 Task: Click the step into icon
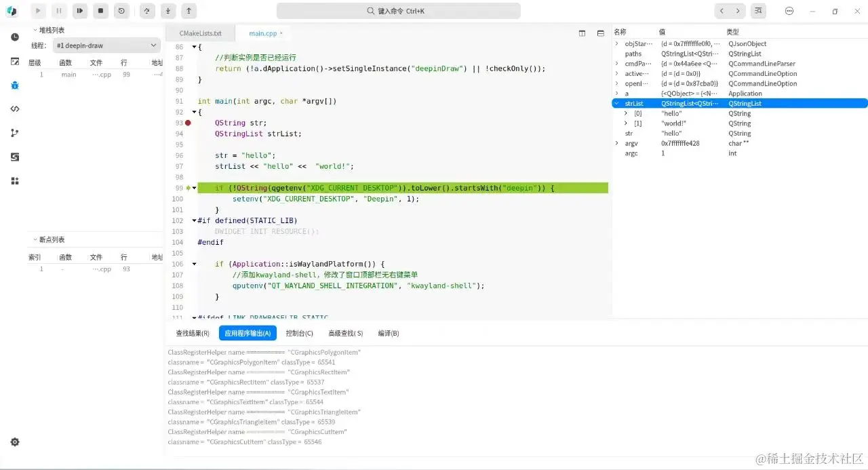tap(168, 11)
